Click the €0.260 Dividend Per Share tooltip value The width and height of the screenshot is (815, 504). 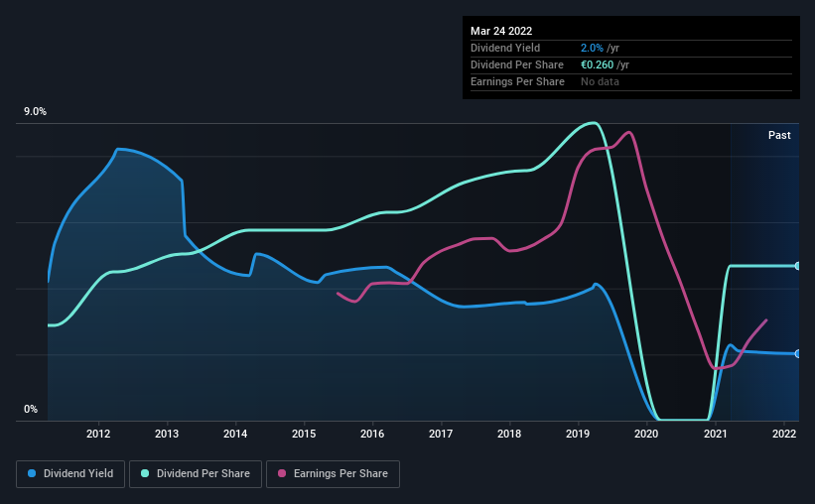coord(598,64)
